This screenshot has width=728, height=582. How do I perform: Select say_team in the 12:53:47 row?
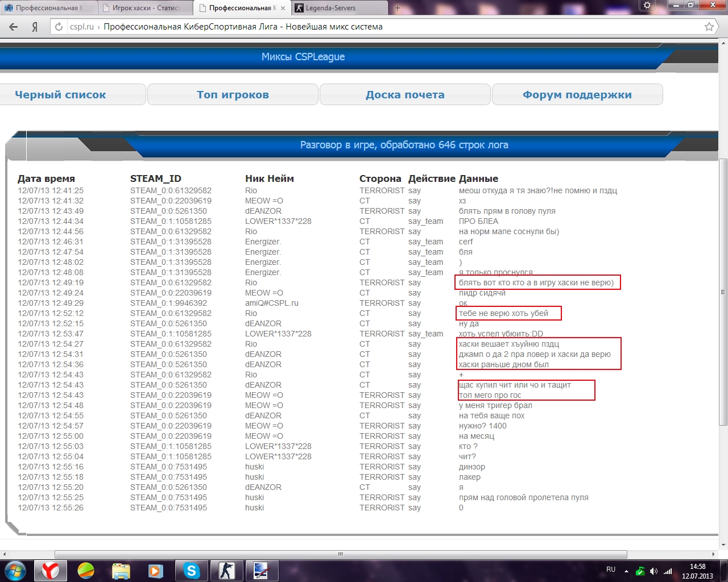tap(425, 334)
